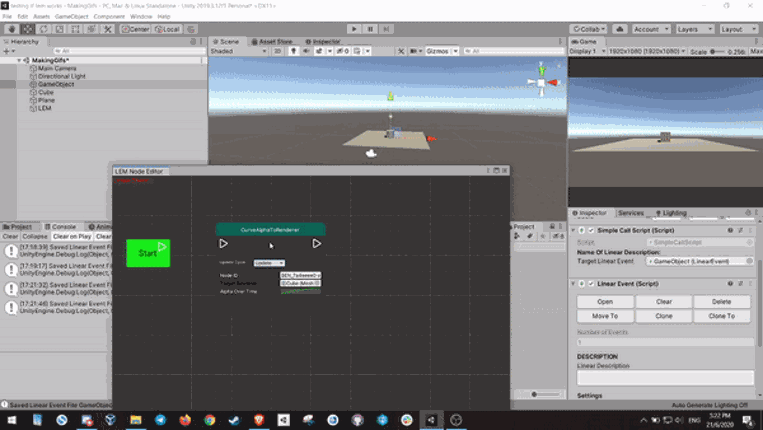Toggle Clear on Play in Console
This screenshot has width=763, height=430.
pyautogui.click(x=72, y=236)
